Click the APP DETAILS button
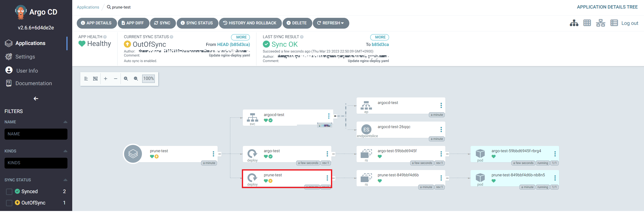The image size is (644, 217). (x=96, y=23)
